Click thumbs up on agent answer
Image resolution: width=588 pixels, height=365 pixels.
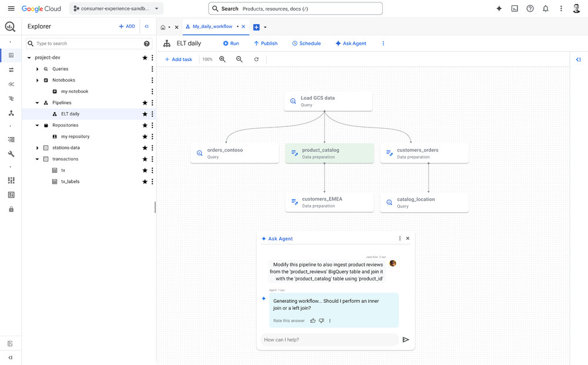coord(313,321)
